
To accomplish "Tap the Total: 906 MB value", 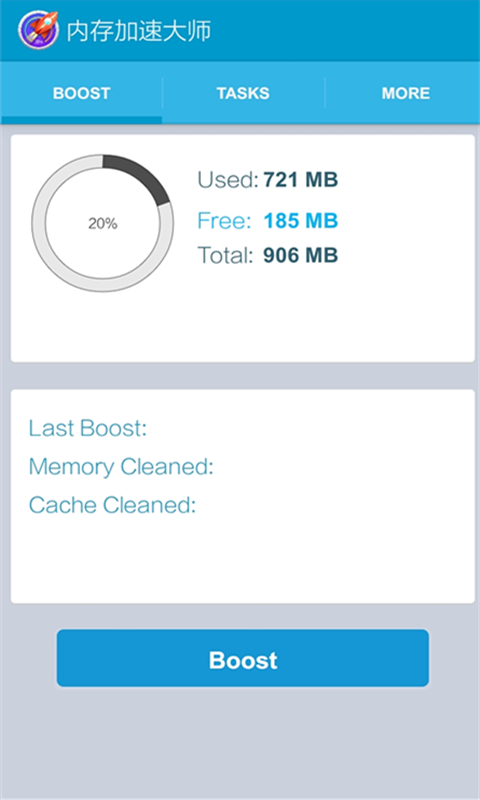I will click(268, 255).
